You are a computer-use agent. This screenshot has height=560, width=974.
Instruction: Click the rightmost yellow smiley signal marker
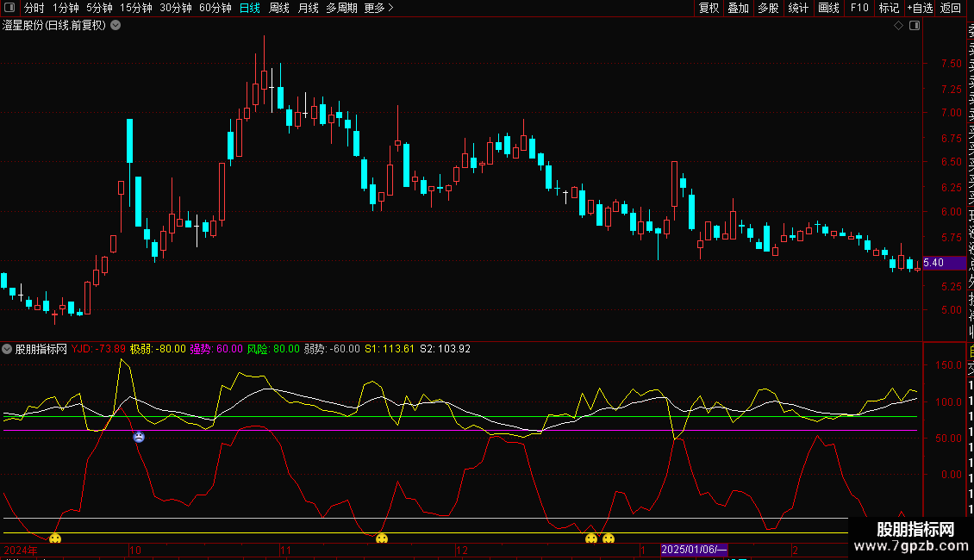coord(609,539)
